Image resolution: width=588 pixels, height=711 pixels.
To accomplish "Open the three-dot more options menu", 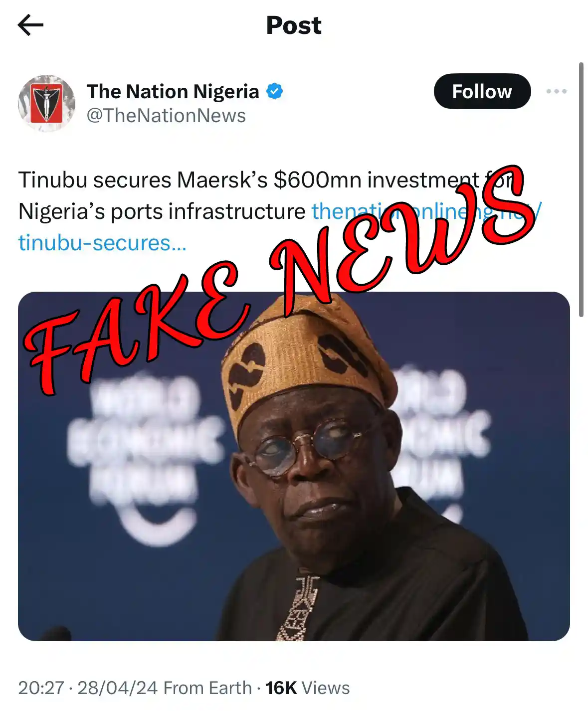I will point(556,91).
